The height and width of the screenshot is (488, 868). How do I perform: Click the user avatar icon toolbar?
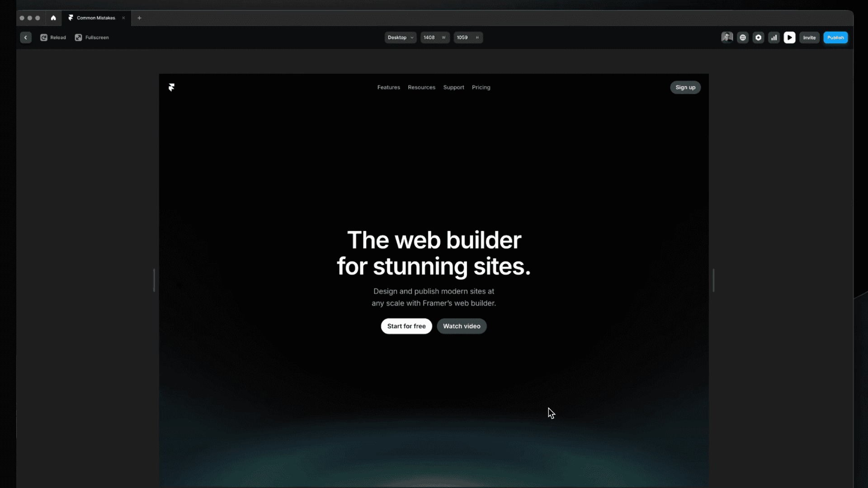tap(726, 37)
